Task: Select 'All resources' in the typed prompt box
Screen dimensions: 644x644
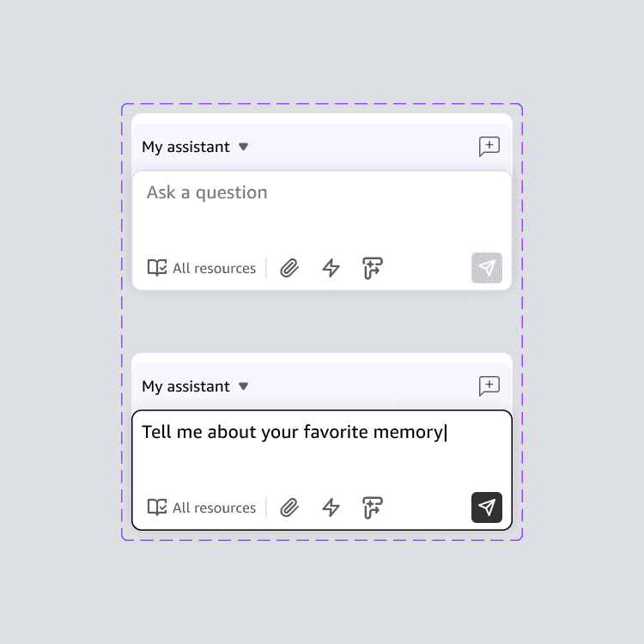Action: click(x=214, y=507)
